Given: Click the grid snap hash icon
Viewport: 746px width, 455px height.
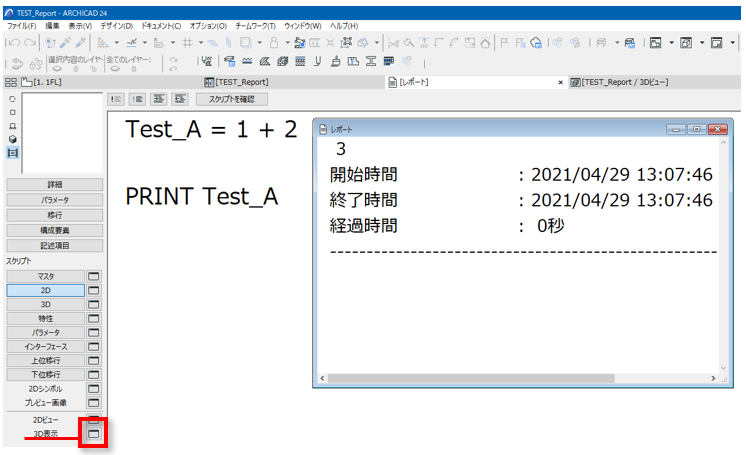Looking at the screenshot, I should coord(187,43).
